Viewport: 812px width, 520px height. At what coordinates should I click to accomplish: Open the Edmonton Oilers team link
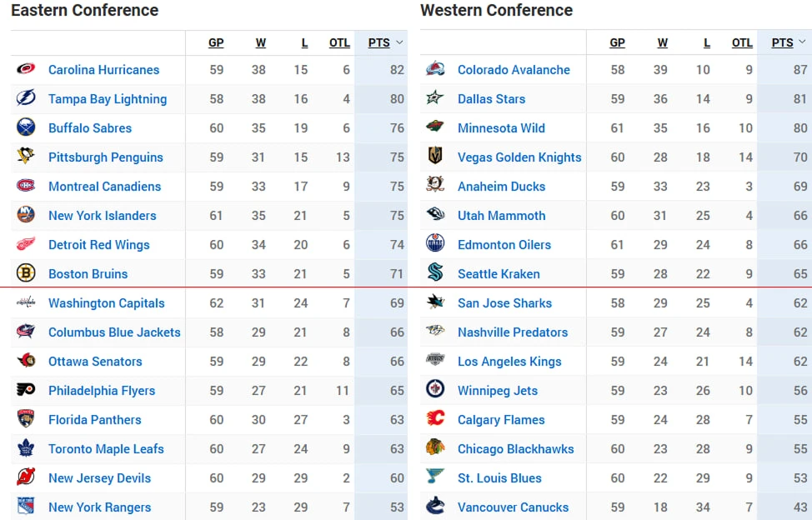(x=504, y=244)
